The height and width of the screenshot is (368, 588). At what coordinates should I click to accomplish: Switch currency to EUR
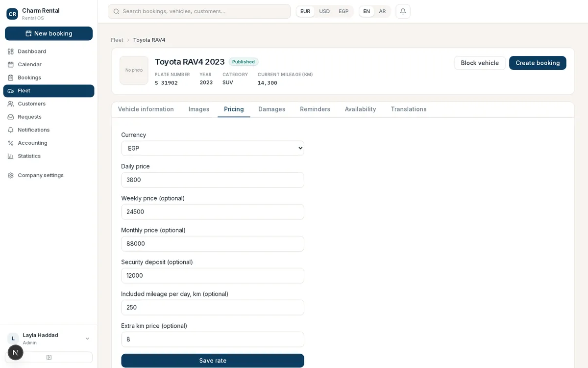click(x=305, y=11)
